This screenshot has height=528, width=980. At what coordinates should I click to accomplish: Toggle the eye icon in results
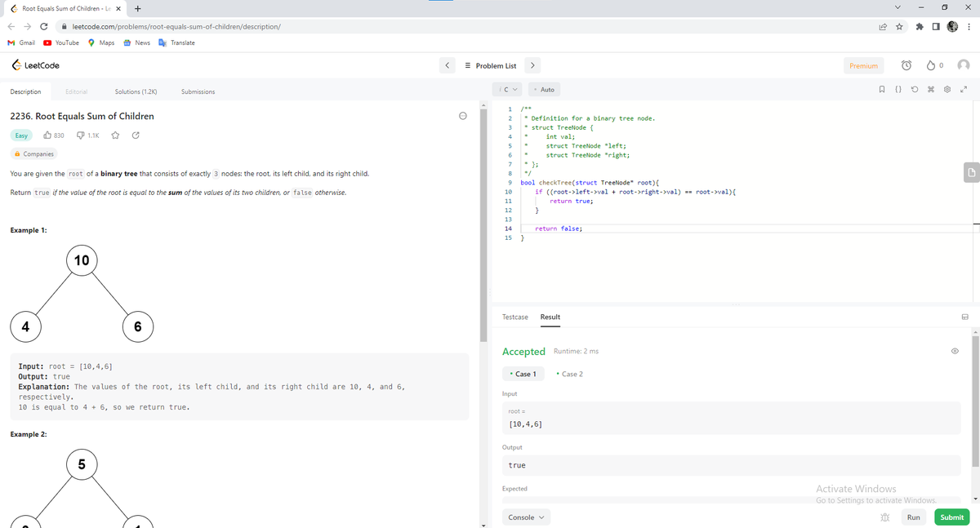click(954, 352)
